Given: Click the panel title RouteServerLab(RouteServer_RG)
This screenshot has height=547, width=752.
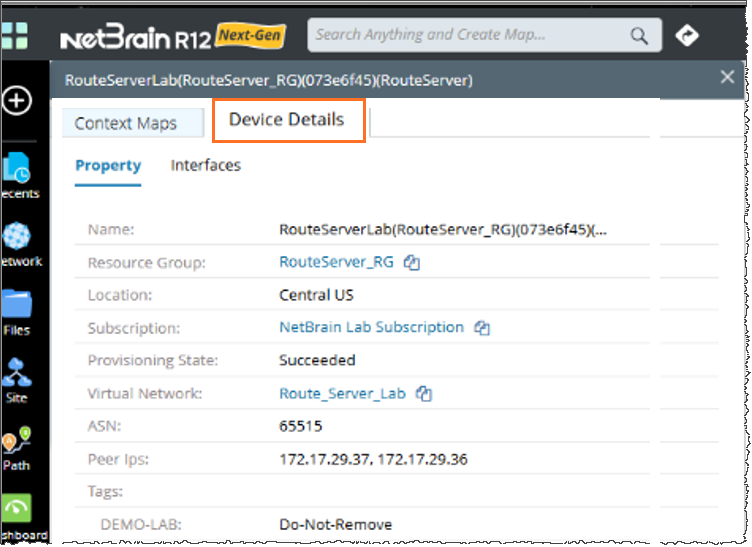Looking at the screenshot, I should (x=269, y=80).
